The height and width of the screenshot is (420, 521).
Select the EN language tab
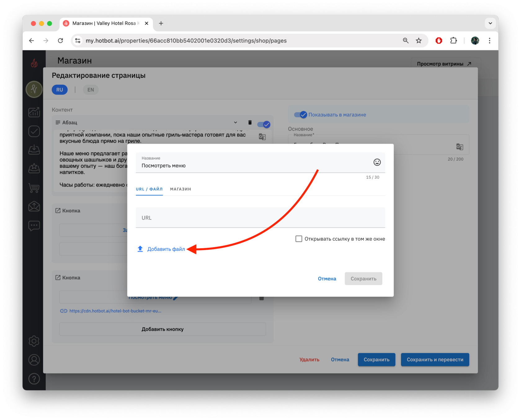tap(91, 90)
